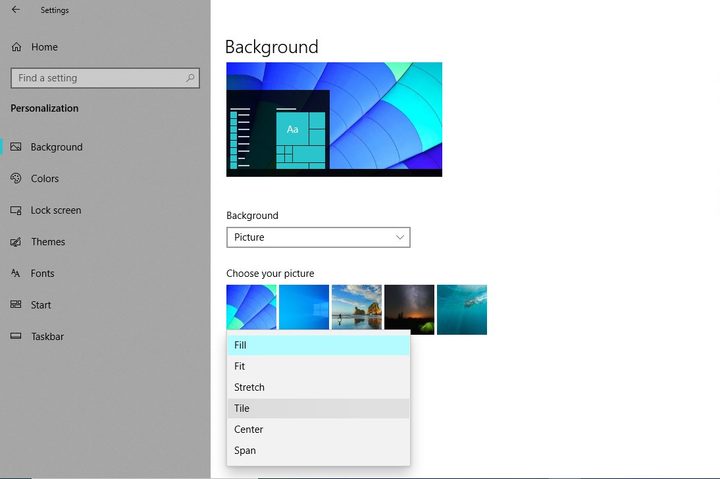Click the Colors palette icon

[16, 178]
